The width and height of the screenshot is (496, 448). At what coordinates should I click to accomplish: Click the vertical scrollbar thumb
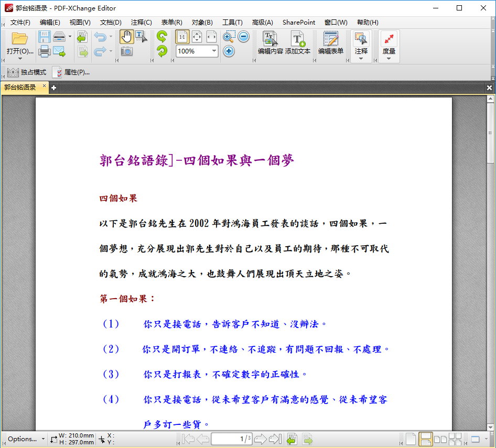pos(490,133)
